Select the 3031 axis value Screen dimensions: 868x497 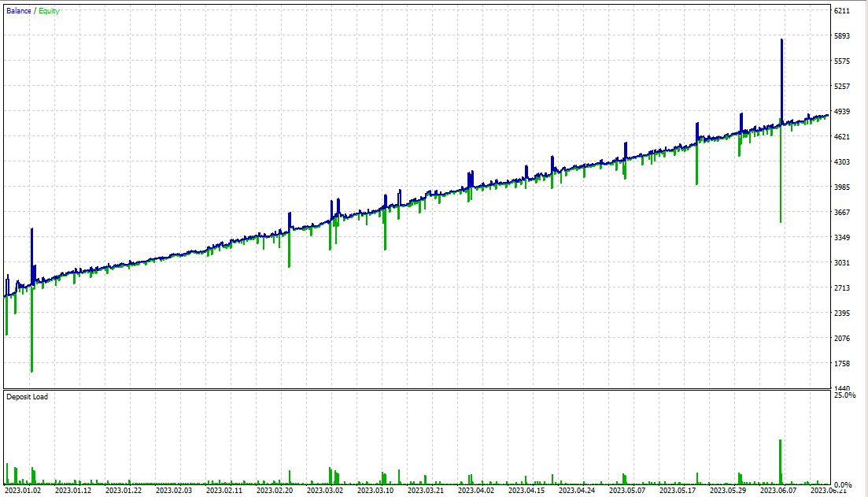[x=841, y=263]
